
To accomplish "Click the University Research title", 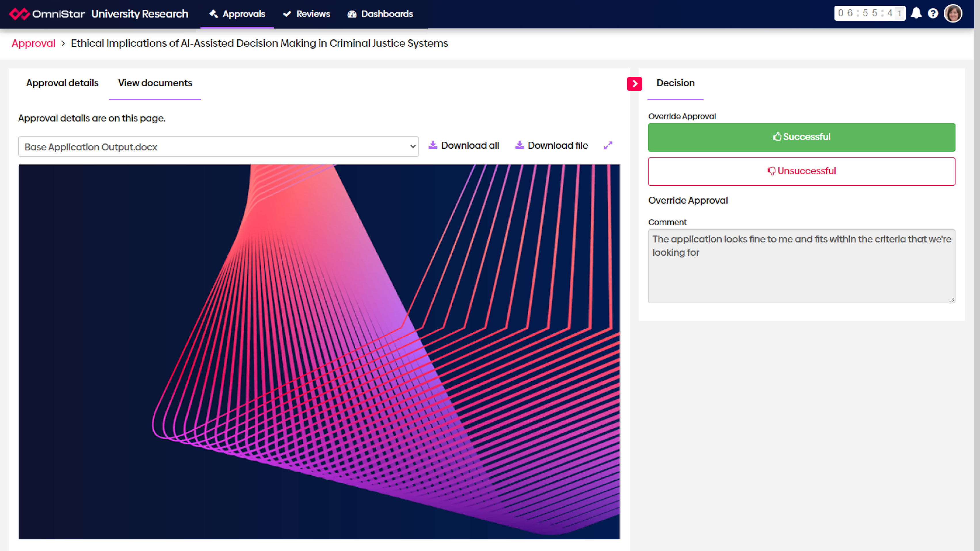I will pyautogui.click(x=140, y=14).
